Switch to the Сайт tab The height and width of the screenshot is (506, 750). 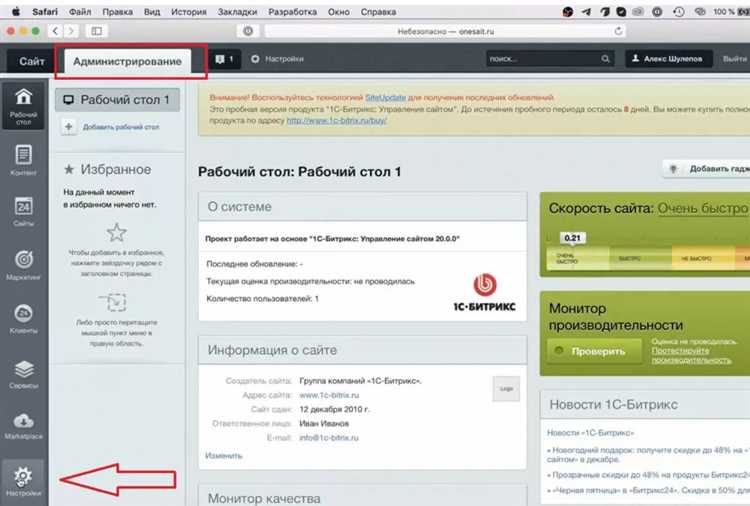[x=32, y=61]
